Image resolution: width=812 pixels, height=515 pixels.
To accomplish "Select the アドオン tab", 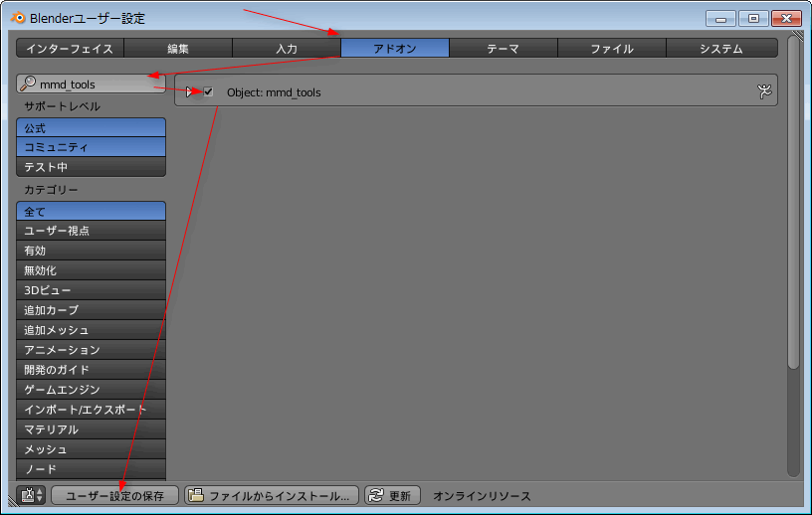I will click(x=395, y=48).
